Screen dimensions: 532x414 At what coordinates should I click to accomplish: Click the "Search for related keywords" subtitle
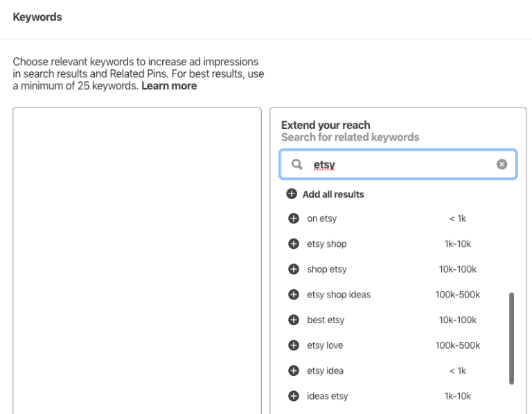pos(350,137)
